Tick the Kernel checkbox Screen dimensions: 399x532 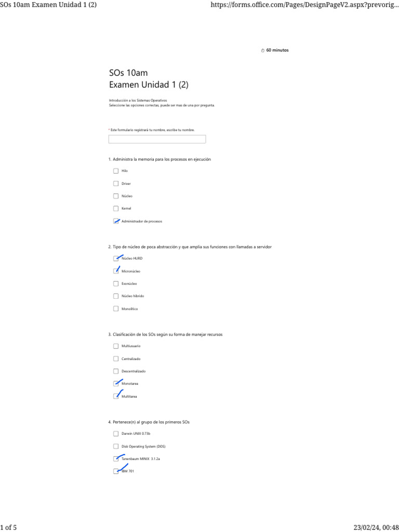click(x=116, y=208)
